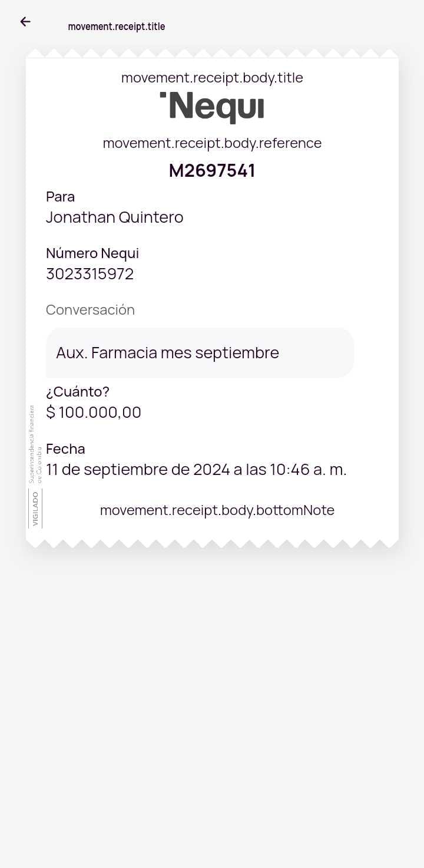Click the movement.receipt.body.title text
The image size is (424, 868).
pos(212,78)
